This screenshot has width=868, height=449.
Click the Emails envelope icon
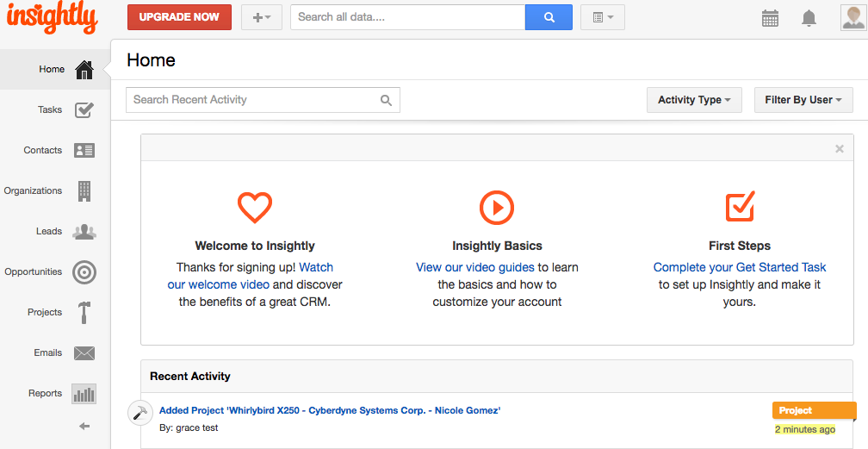point(84,352)
